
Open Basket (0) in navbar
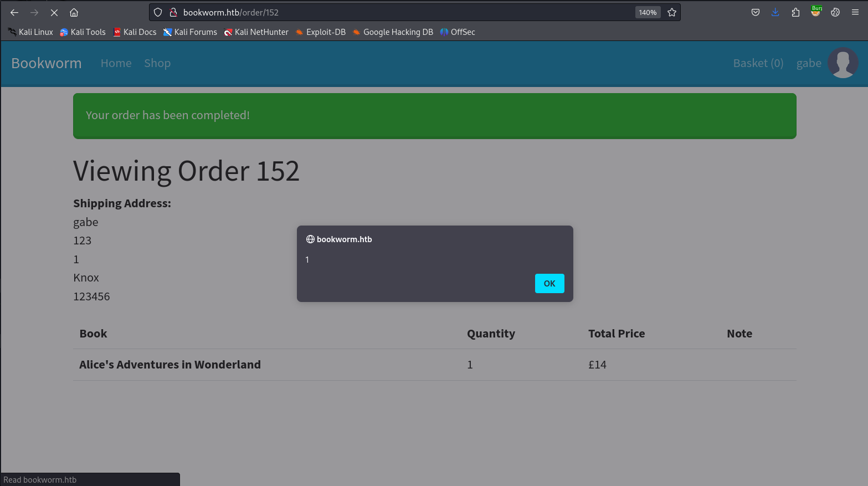pyautogui.click(x=758, y=63)
